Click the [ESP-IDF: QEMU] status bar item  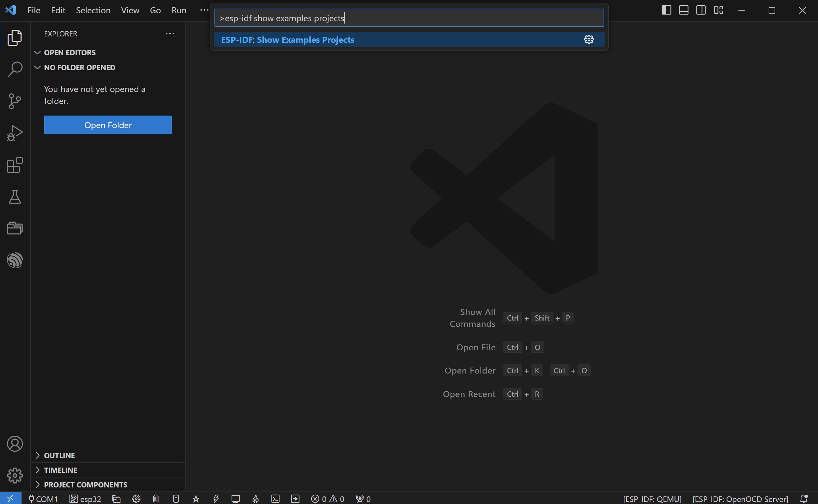[x=652, y=499]
